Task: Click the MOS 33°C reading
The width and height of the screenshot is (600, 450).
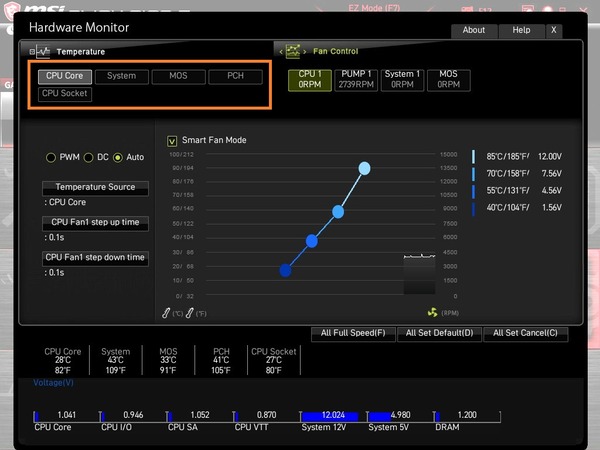Action: 168,361
